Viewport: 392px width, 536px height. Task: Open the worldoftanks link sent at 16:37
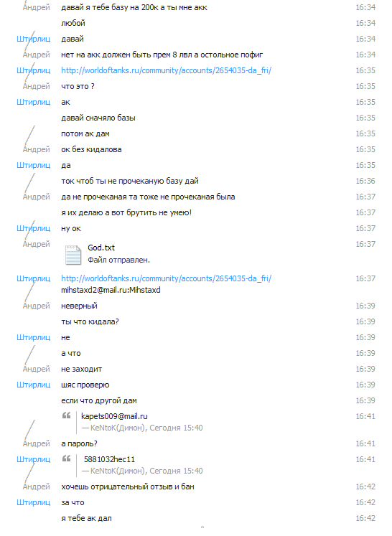pos(167,278)
